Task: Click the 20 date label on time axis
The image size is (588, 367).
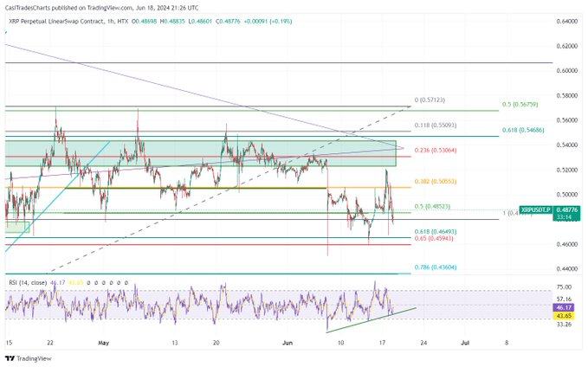Action: [x=216, y=343]
